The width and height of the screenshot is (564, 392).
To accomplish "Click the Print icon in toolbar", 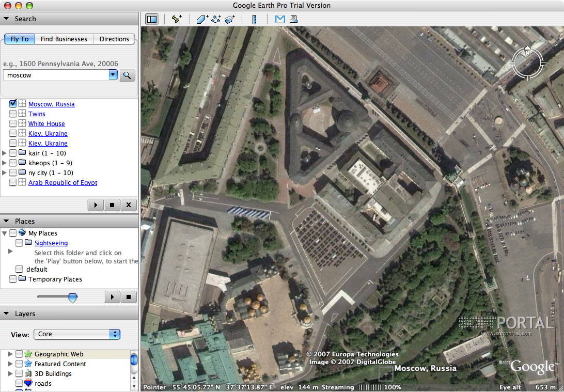I will click(x=293, y=19).
